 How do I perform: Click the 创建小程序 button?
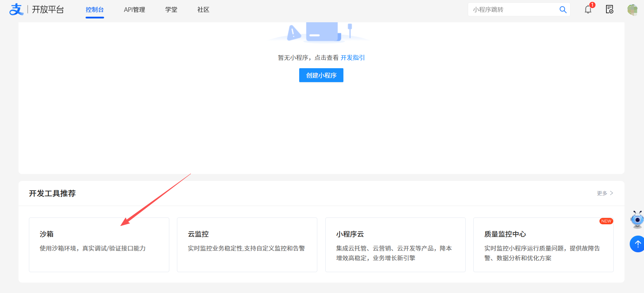(321, 75)
